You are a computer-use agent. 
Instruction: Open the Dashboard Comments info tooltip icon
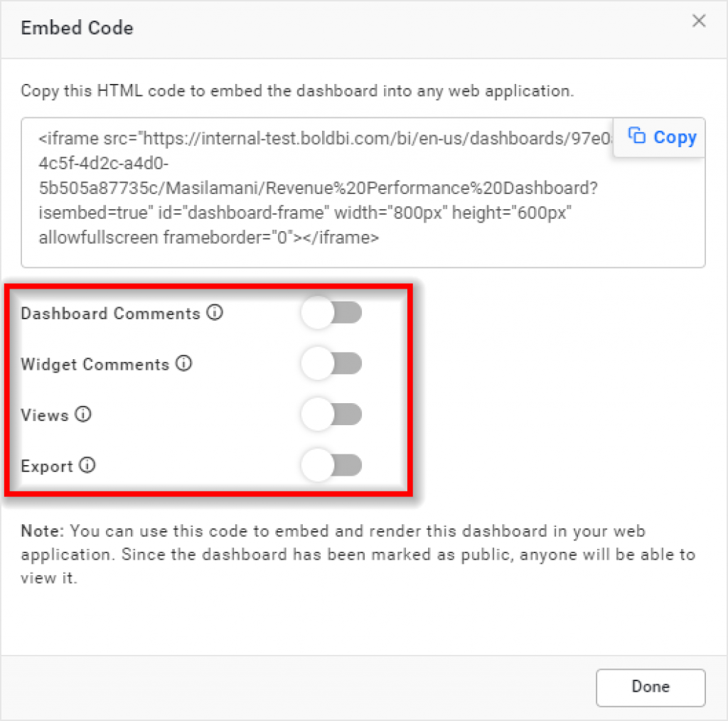pyautogui.click(x=215, y=312)
